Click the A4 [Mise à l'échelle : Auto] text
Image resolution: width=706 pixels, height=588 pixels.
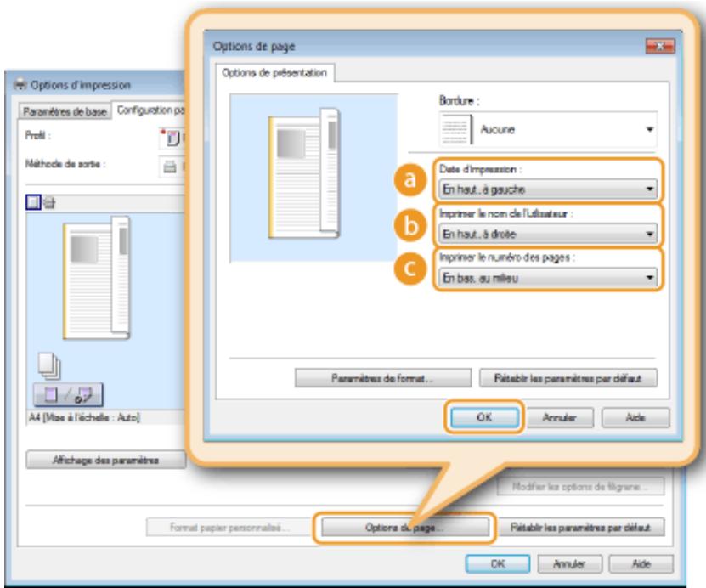point(85,417)
